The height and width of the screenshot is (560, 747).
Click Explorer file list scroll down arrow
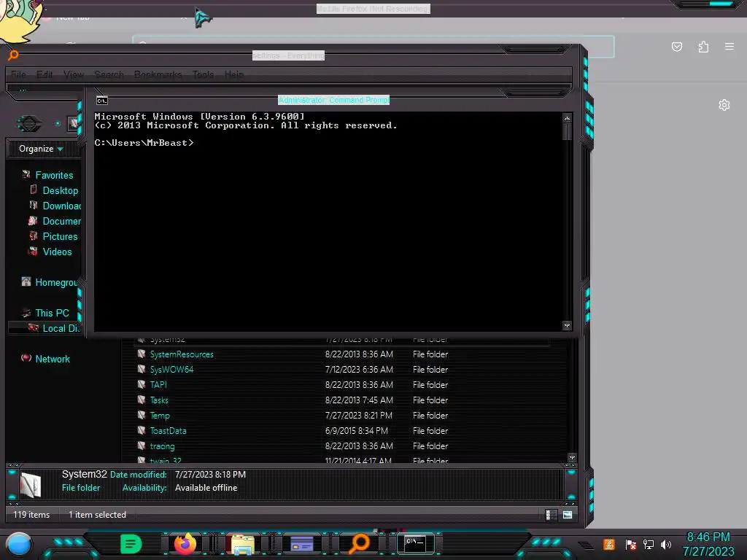[572, 458]
